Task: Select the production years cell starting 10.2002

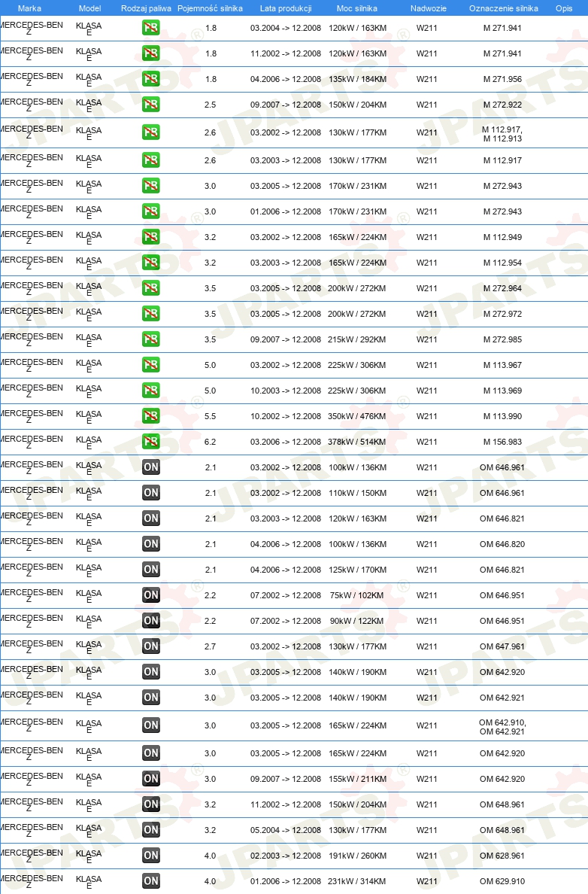Action: pos(286,416)
